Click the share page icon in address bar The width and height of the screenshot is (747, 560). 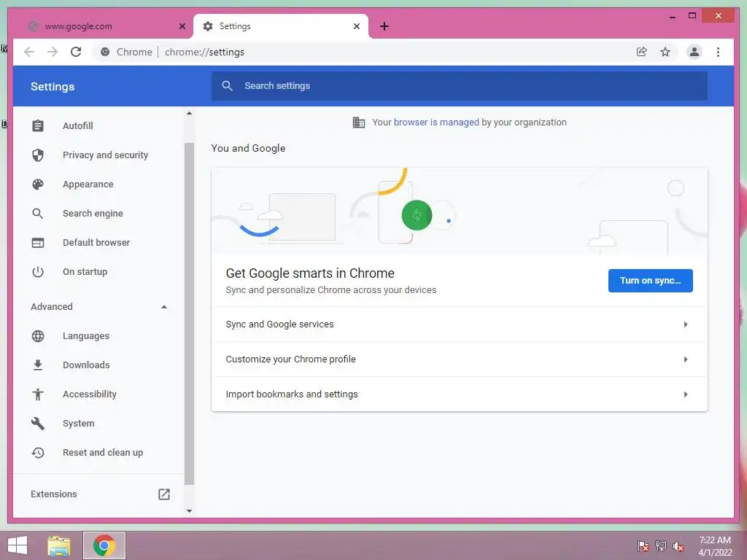(642, 52)
